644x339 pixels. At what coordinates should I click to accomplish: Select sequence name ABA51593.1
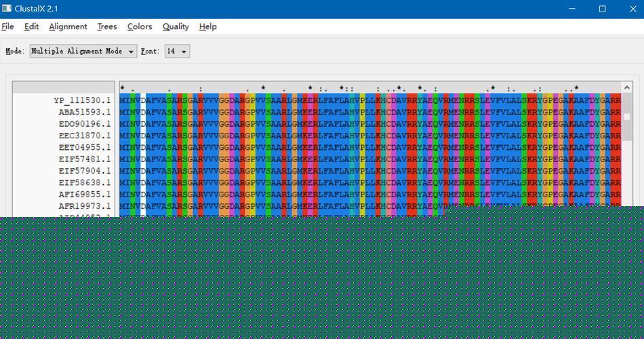point(85,112)
